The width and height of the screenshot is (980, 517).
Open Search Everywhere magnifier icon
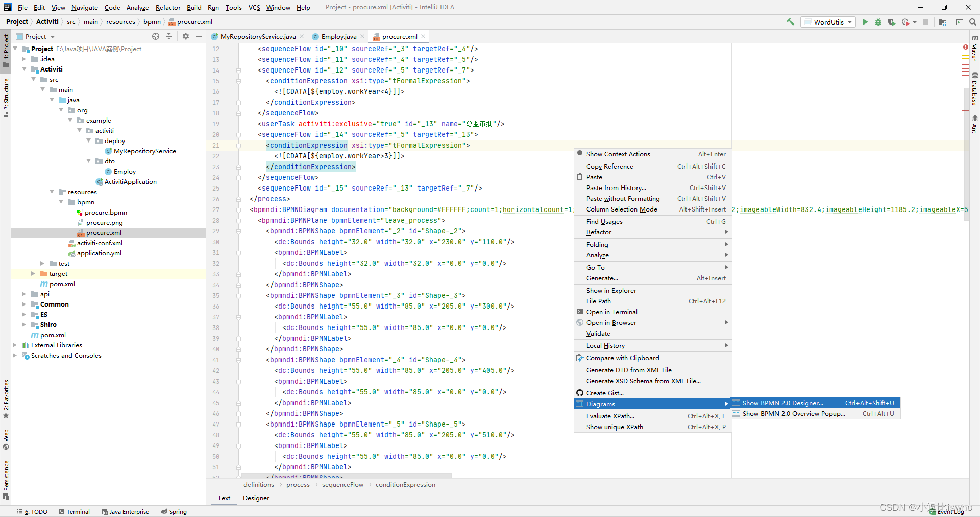click(973, 22)
